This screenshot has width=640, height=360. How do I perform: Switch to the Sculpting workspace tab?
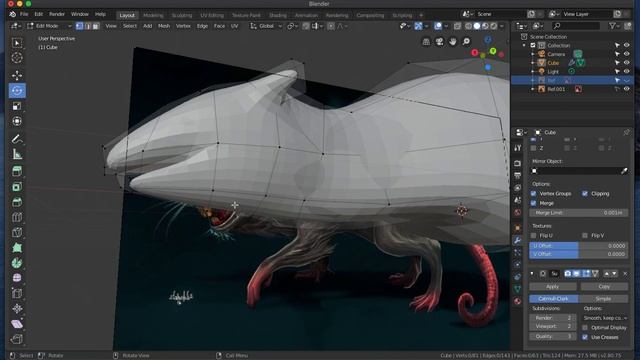point(182,16)
